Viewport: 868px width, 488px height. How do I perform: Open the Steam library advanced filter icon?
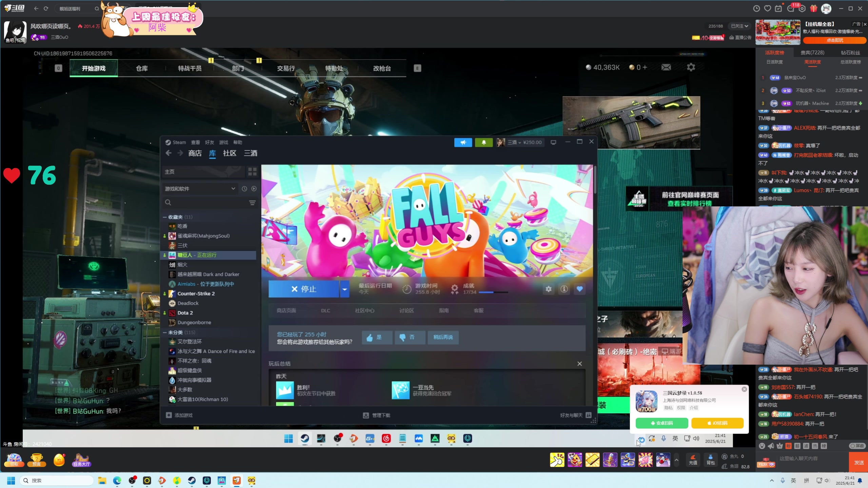coord(252,203)
